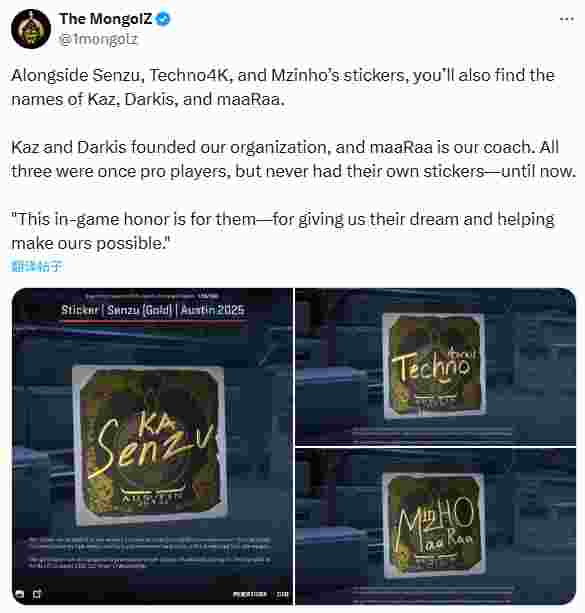Click the @1mongolz handle
The width and height of the screenshot is (585, 613).
click(98, 39)
